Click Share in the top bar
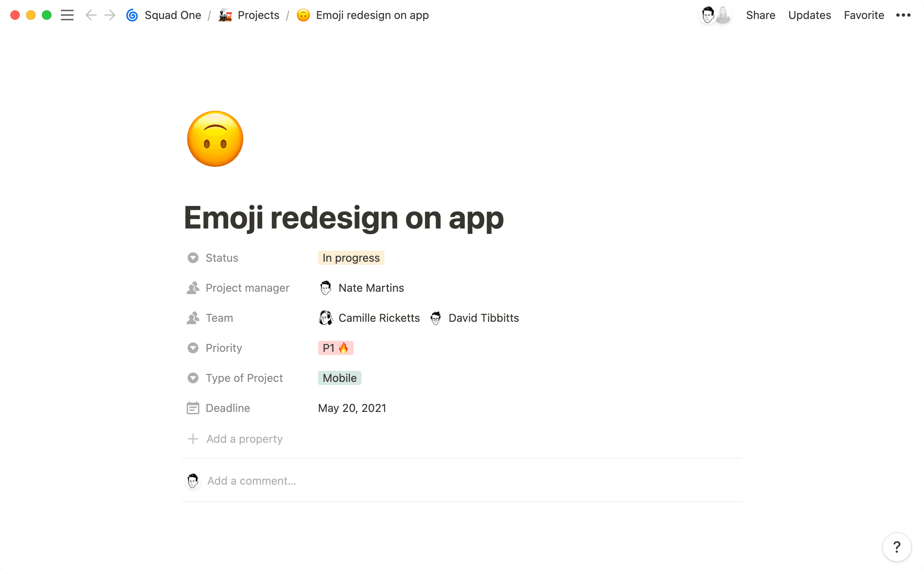 click(x=760, y=15)
